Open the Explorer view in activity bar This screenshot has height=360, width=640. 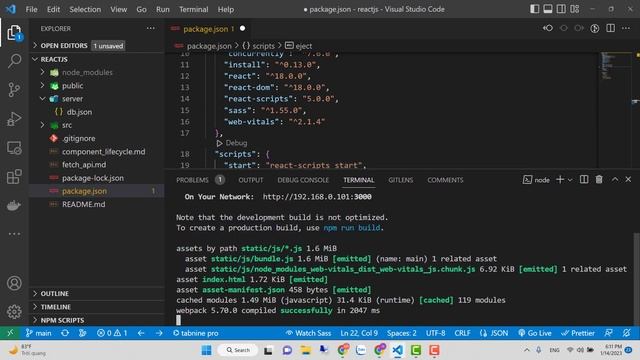click(14, 33)
